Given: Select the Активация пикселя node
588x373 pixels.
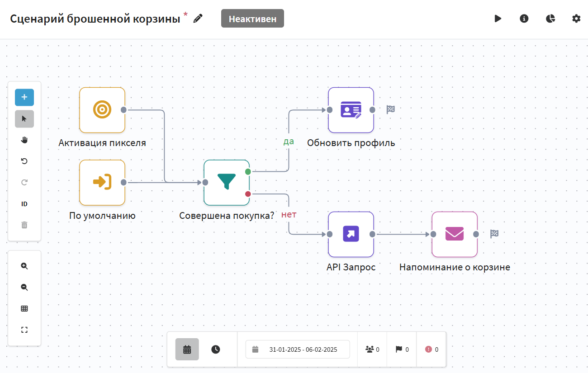Looking at the screenshot, I should [x=102, y=110].
